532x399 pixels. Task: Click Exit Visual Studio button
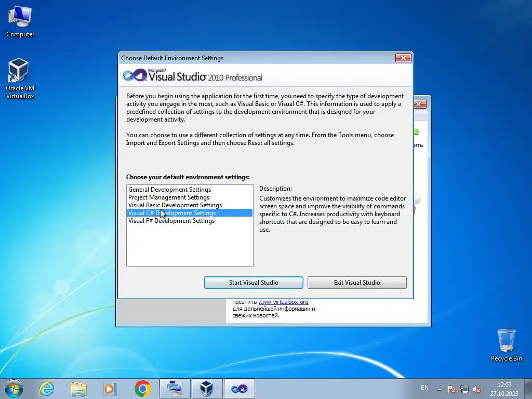click(x=357, y=283)
